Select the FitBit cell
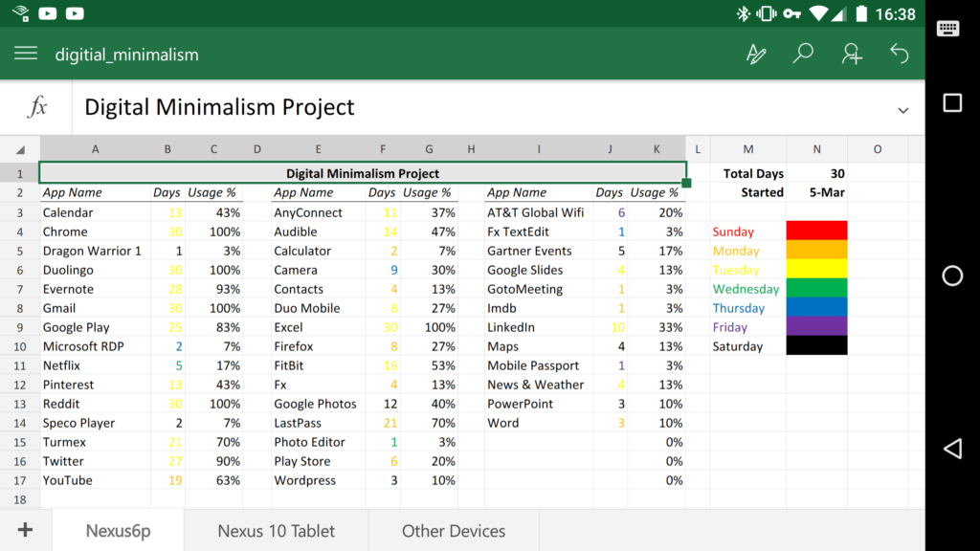 pos(318,365)
